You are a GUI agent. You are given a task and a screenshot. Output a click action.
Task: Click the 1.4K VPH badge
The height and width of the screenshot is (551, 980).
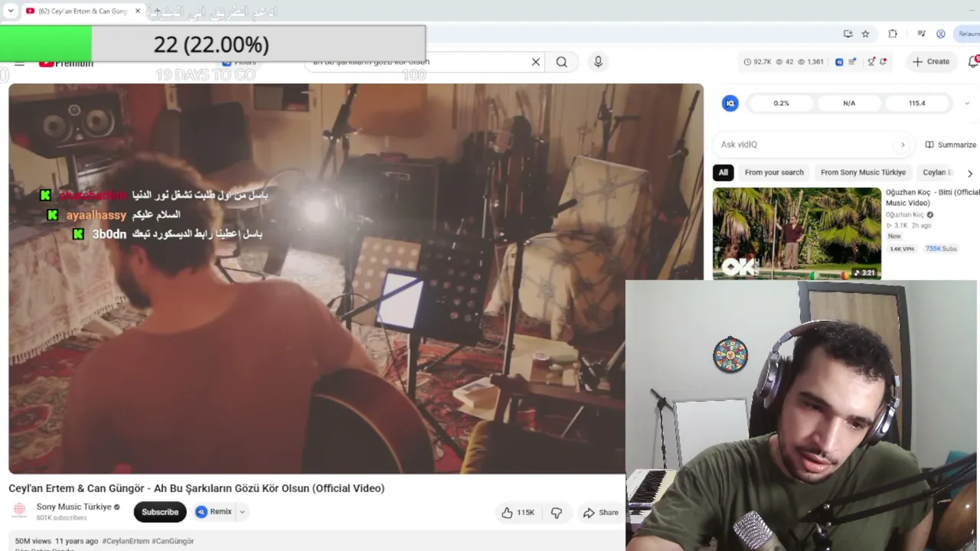click(901, 249)
